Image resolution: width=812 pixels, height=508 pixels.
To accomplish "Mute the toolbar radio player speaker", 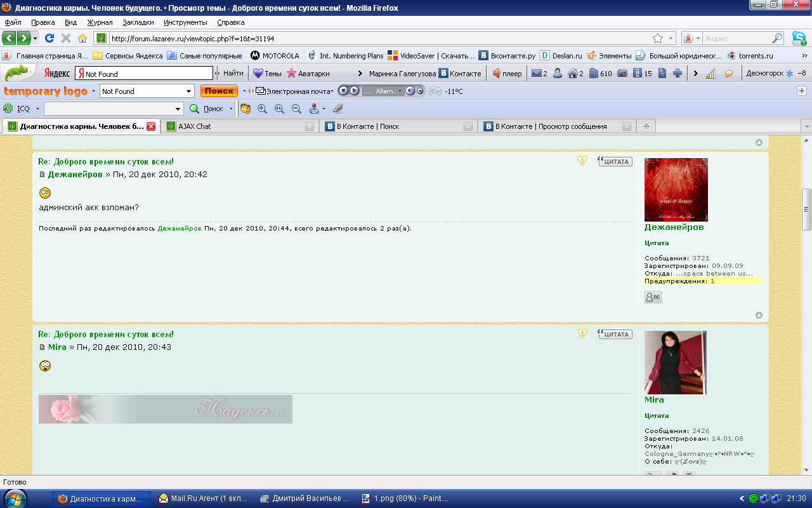I will (x=410, y=91).
